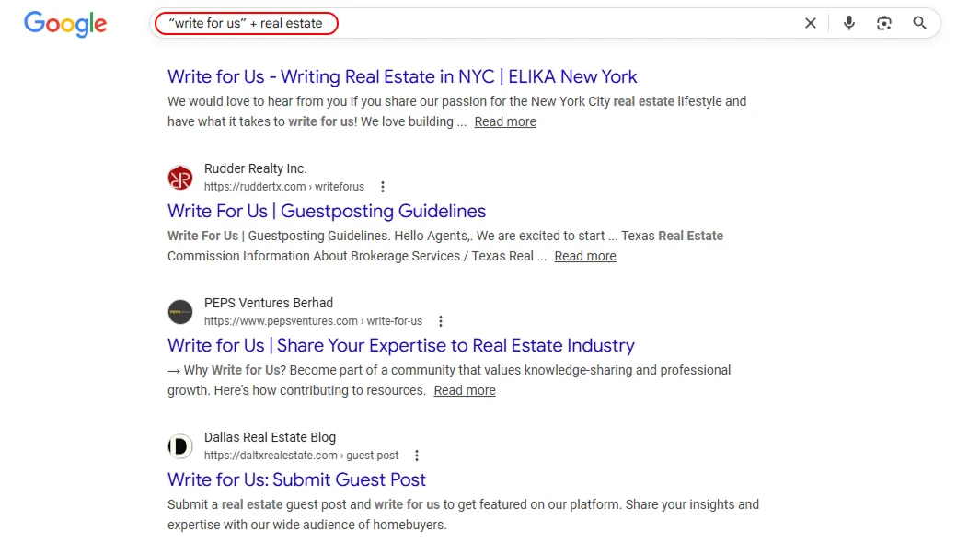Open the three-dot menu for Rudder Realty result
The width and height of the screenshot is (980, 543).
tap(382, 186)
